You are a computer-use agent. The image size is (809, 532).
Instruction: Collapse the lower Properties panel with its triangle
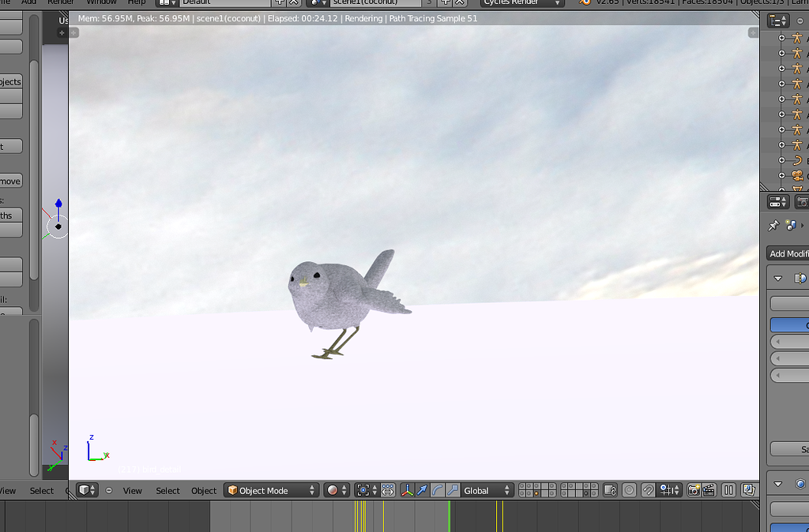point(778,484)
